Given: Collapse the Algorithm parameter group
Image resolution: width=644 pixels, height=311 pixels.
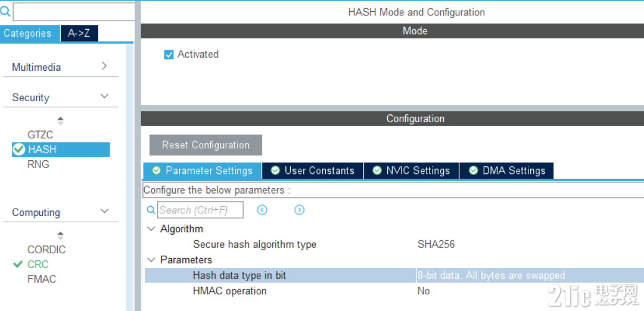Looking at the screenshot, I should [x=152, y=228].
